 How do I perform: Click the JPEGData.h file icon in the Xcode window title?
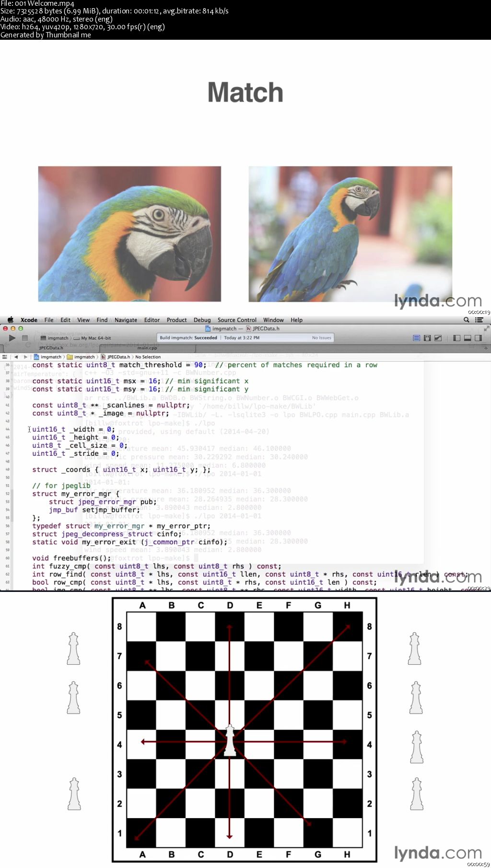(248, 329)
